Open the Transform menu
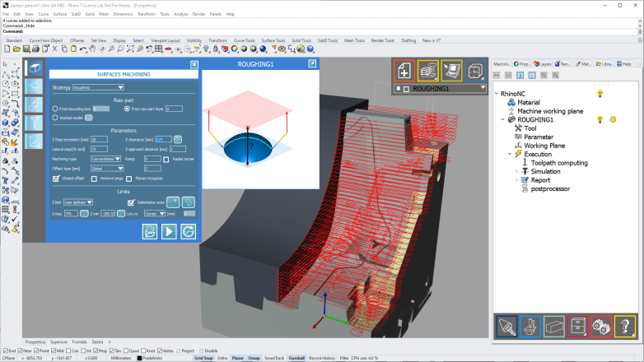The image size is (644, 362). [x=147, y=14]
